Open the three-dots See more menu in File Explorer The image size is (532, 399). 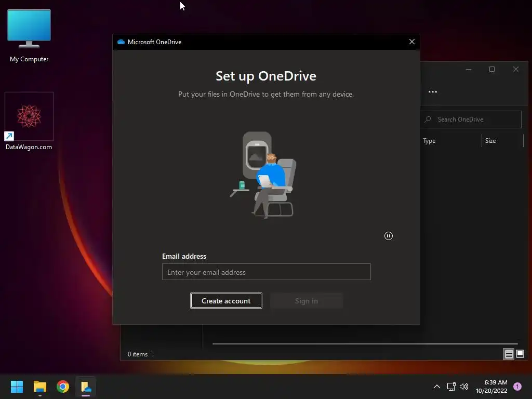pos(433,91)
